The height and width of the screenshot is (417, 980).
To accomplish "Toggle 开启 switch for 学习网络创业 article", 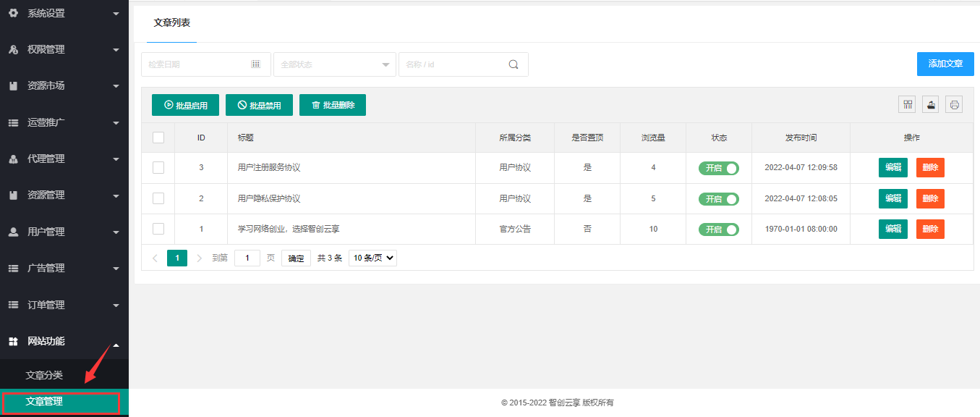I will (719, 229).
